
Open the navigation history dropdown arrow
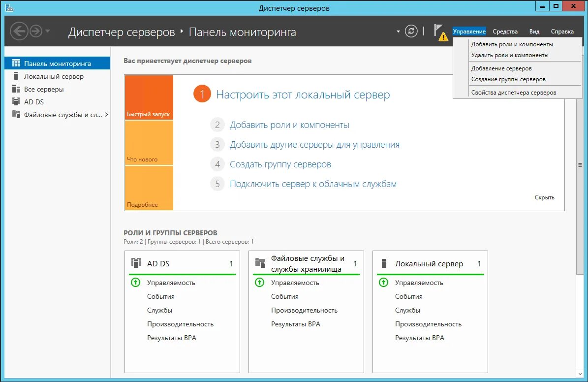[x=48, y=31]
